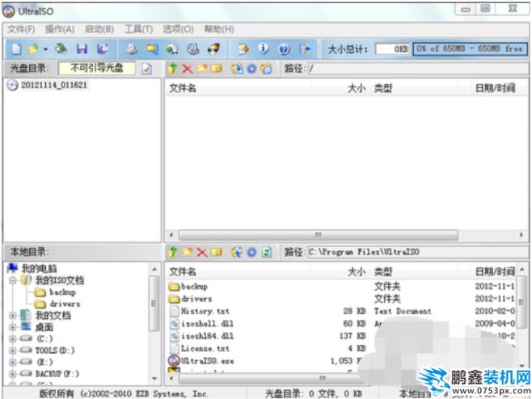Open the dropdown arrow beside the Open icon
The height and width of the screenshot is (399, 532).
[45, 49]
